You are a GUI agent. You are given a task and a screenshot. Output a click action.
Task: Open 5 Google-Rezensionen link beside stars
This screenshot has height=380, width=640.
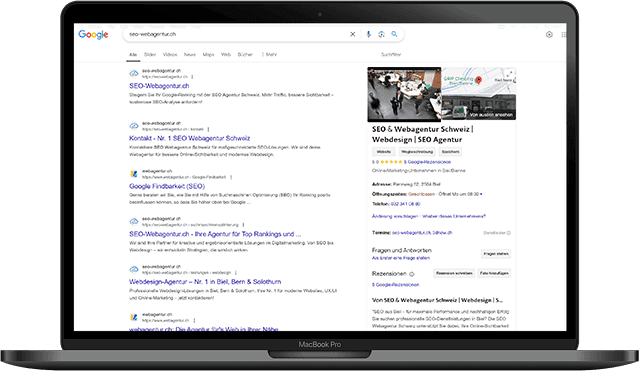(427, 162)
